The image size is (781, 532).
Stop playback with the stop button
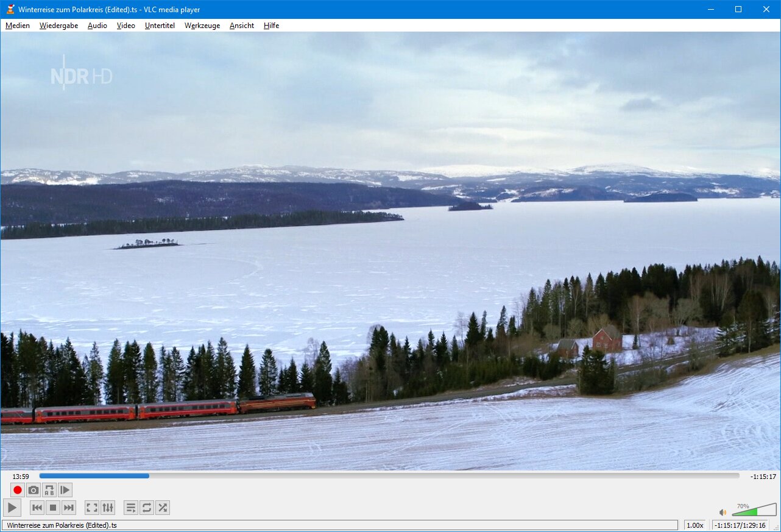(x=53, y=508)
